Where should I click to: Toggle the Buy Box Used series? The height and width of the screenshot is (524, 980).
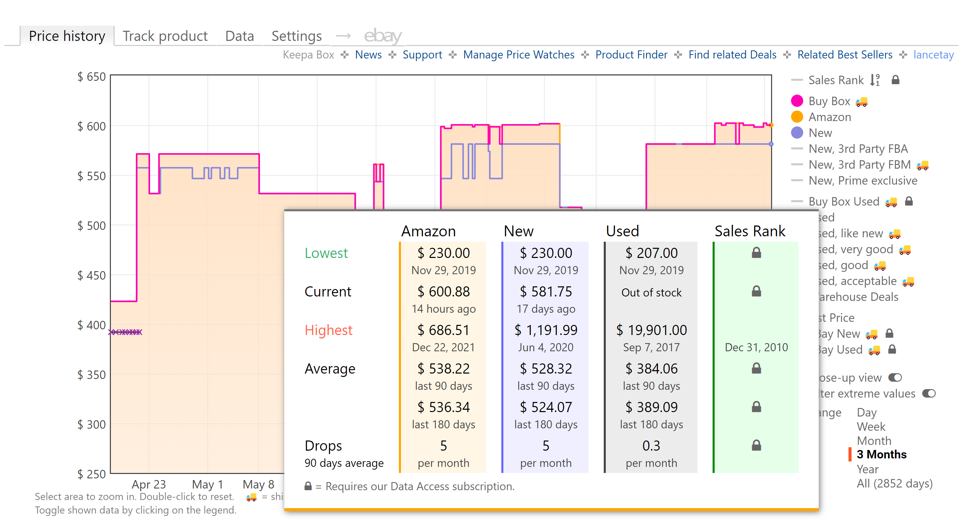point(843,201)
